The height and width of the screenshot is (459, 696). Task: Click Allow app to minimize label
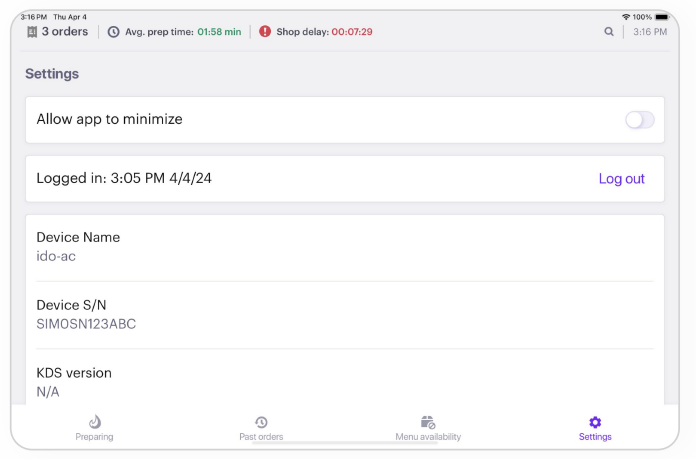(109, 119)
